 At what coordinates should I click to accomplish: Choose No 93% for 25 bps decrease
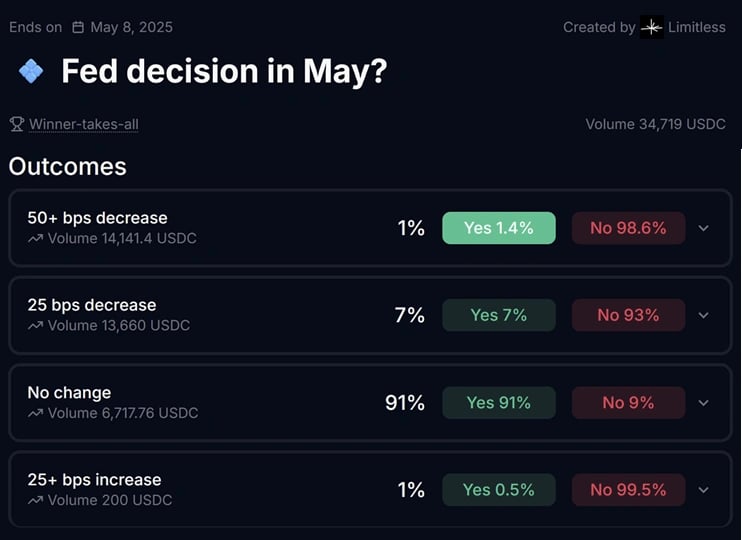pos(628,315)
